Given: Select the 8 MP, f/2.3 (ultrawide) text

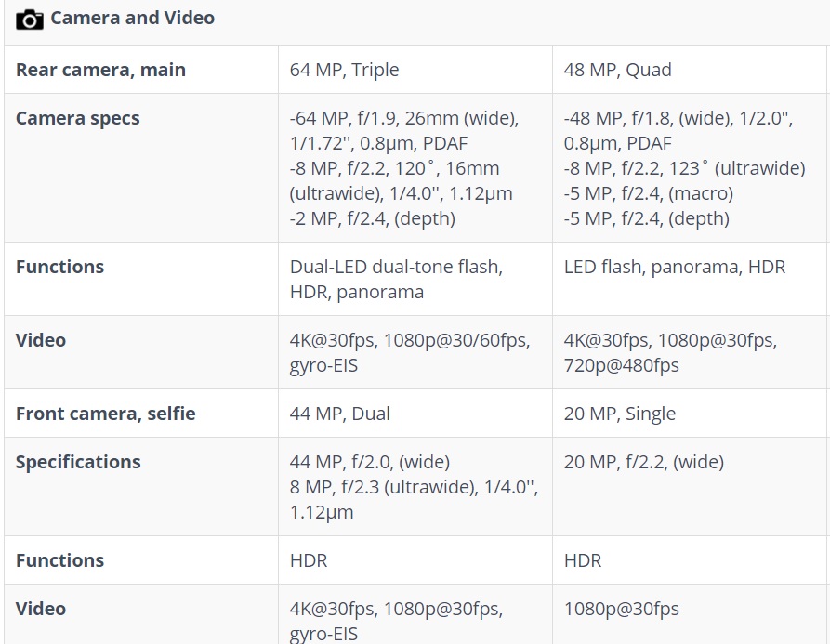Looking at the screenshot, I should click(x=384, y=487).
